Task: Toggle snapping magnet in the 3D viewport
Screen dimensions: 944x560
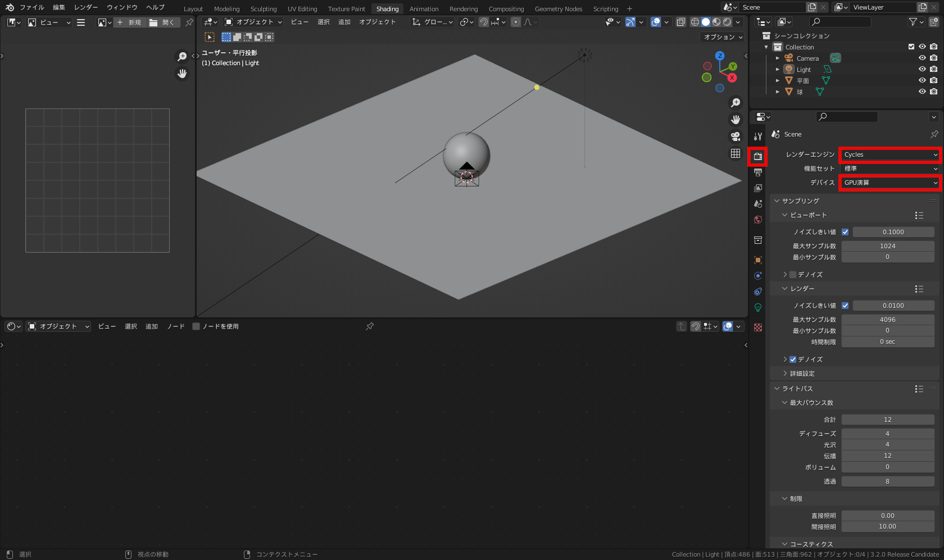Action: (484, 22)
